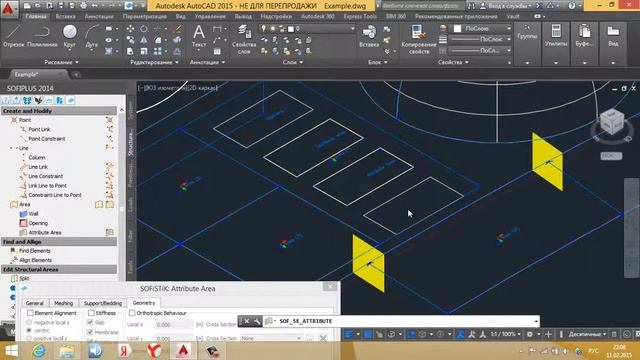Click the Local x value input field
This screenshot has width=640, height=360.
point(175,324)
